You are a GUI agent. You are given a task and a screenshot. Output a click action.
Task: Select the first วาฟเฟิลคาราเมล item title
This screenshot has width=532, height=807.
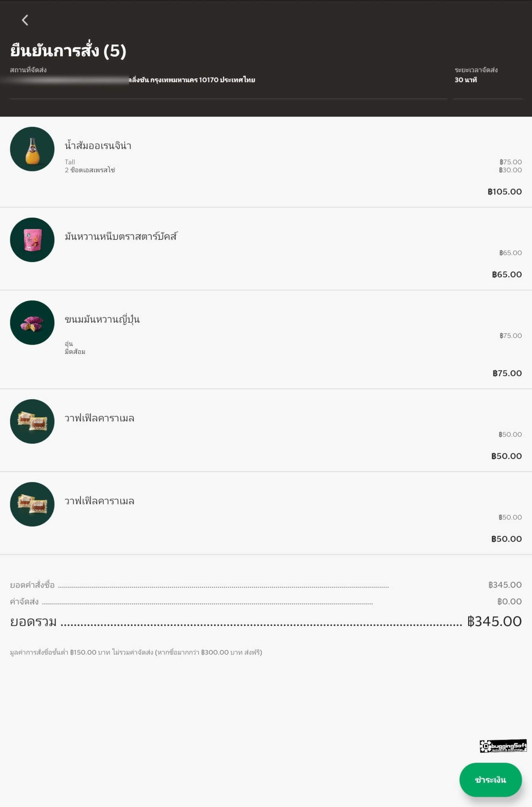[x=100, y=418]
